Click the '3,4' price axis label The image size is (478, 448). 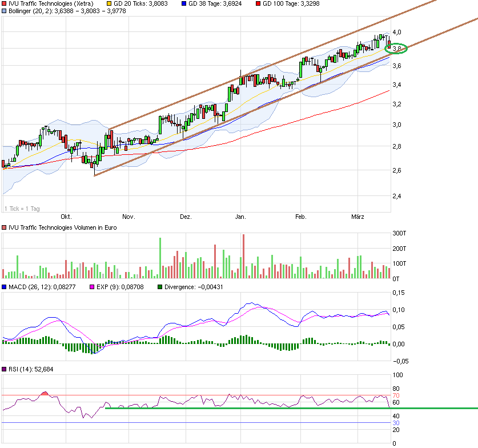click(397, 85)
